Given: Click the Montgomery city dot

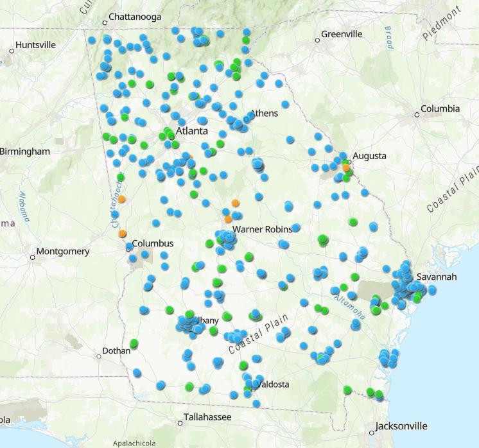Looking at the screenshot, I should click(32, 257).
